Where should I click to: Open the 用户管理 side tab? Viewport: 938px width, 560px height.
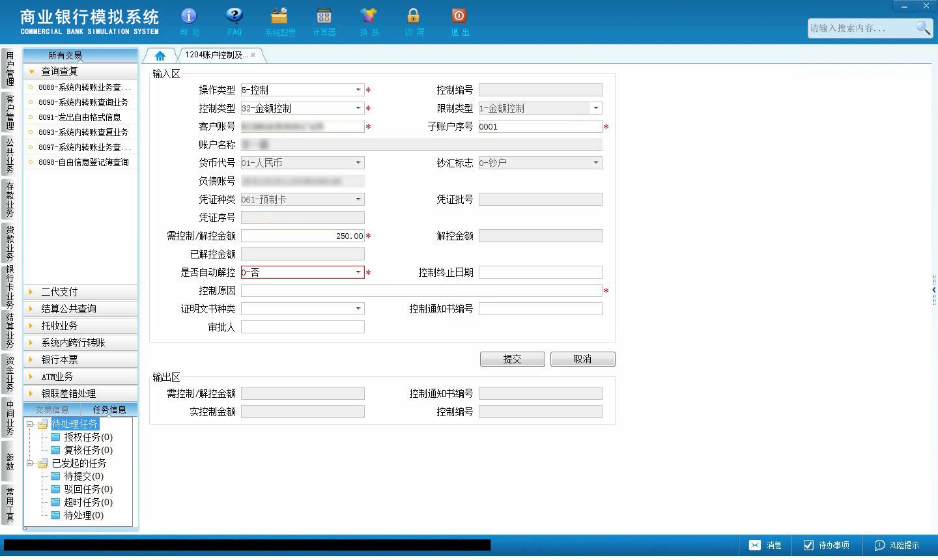pyautogui.click(x=10, y=69)
